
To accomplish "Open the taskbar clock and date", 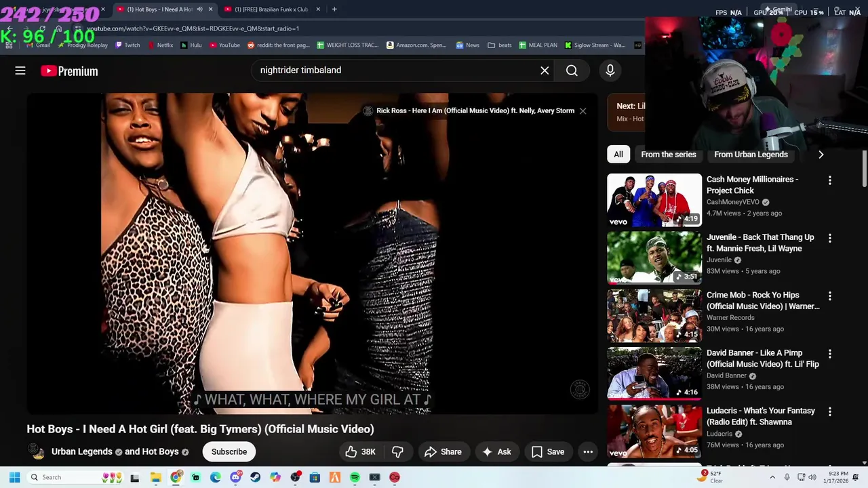I will pyautogui.click(x=837, y=477).
